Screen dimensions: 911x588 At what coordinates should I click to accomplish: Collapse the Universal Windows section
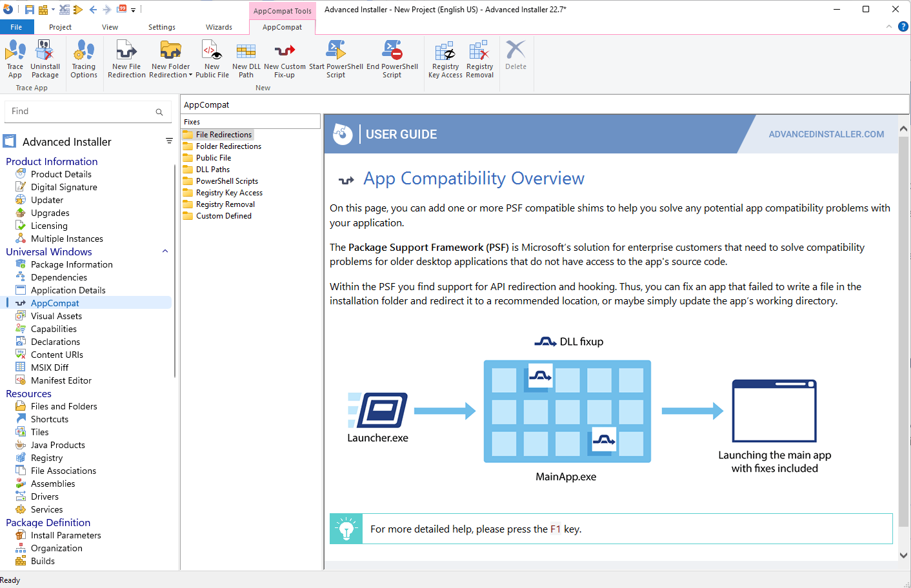(x=165, y=251)
